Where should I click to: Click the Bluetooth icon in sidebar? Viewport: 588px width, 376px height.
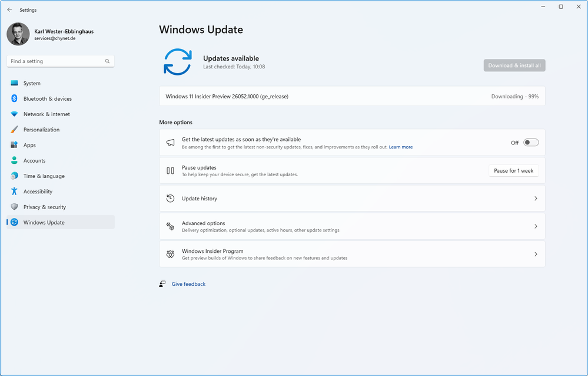pyautogui.click(x=14, y=98)
